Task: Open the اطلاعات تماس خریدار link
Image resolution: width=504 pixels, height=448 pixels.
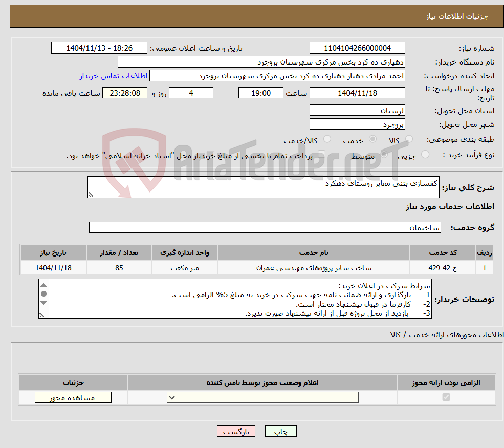Action: tap(114, 76)
